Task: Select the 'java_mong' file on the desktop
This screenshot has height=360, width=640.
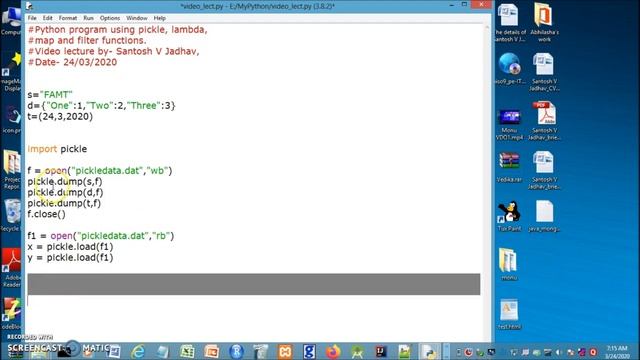Action: pos(544,216)
